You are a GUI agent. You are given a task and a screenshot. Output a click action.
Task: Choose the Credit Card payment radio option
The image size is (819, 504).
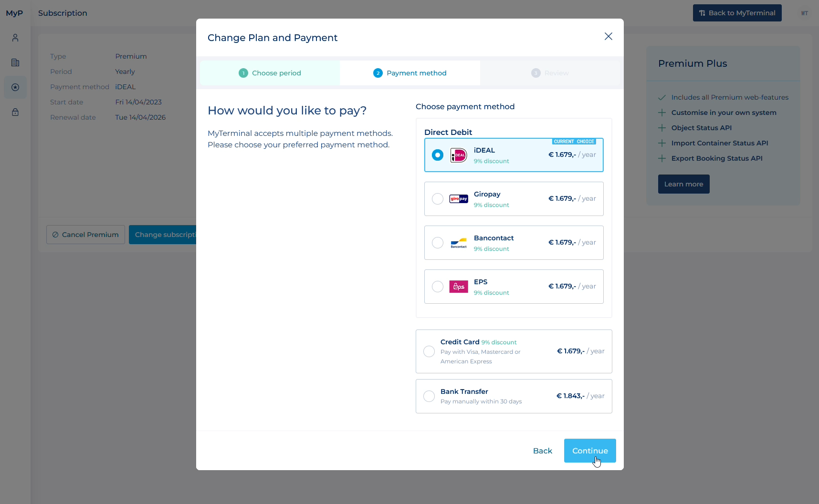(429, 351)
